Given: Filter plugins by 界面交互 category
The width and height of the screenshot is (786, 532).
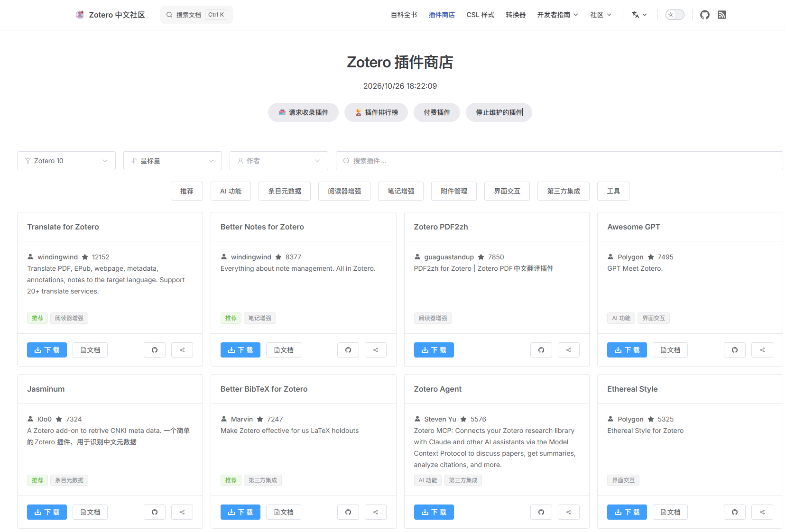Looking at the screenshot, I should (507, 191).
